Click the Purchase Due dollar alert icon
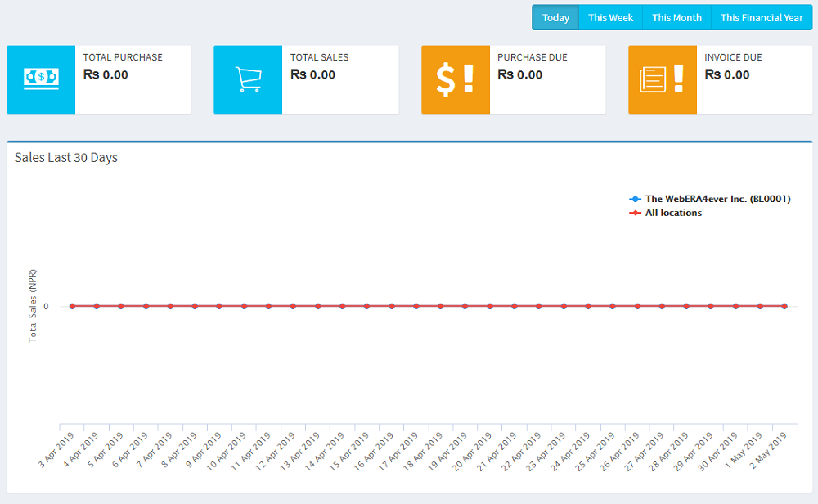Image resolution: width=818 pixels, height=504 pixels. click(x=455, y=79)
